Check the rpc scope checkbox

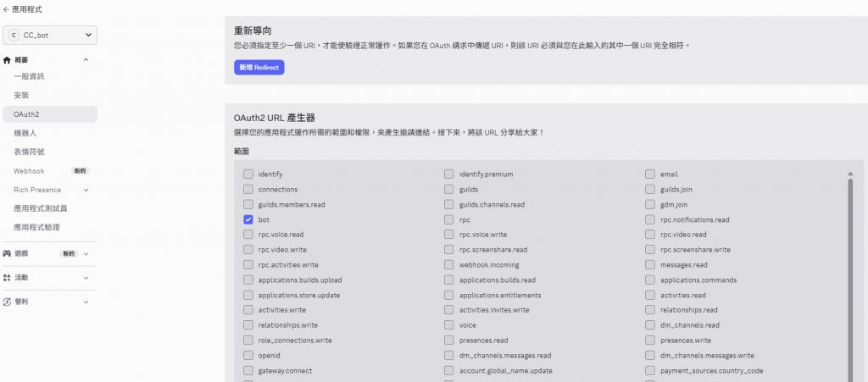pos(448,219)
